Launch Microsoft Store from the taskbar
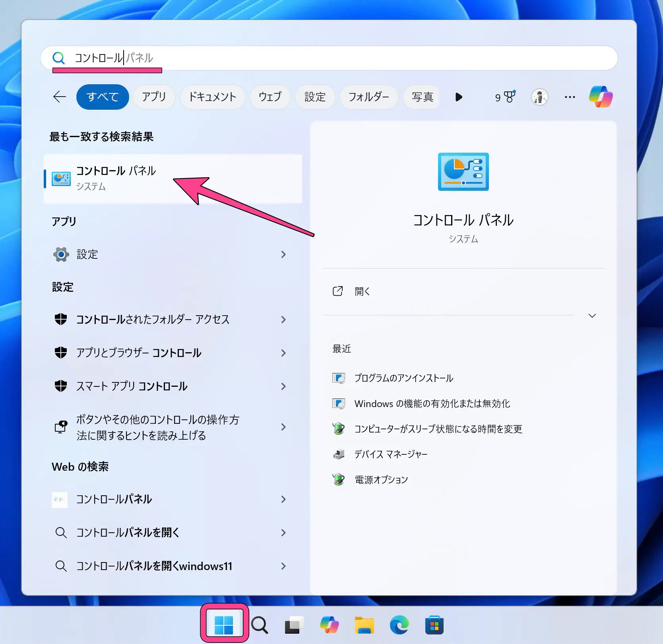The width and height of the screenshot is (663, 644). pos(434,625)
